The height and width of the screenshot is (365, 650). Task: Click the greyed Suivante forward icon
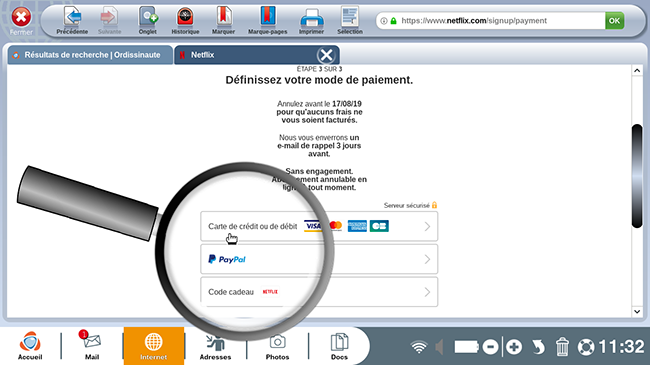coord(109,20)
